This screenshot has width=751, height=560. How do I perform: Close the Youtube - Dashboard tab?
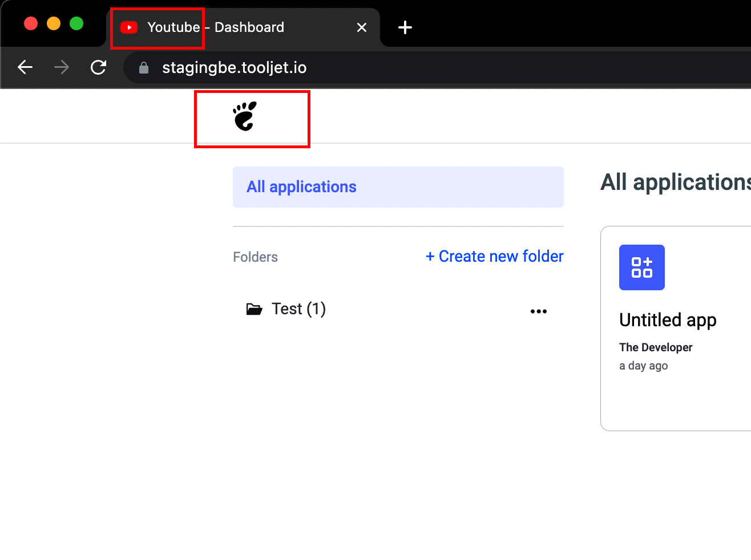(362, 27)
